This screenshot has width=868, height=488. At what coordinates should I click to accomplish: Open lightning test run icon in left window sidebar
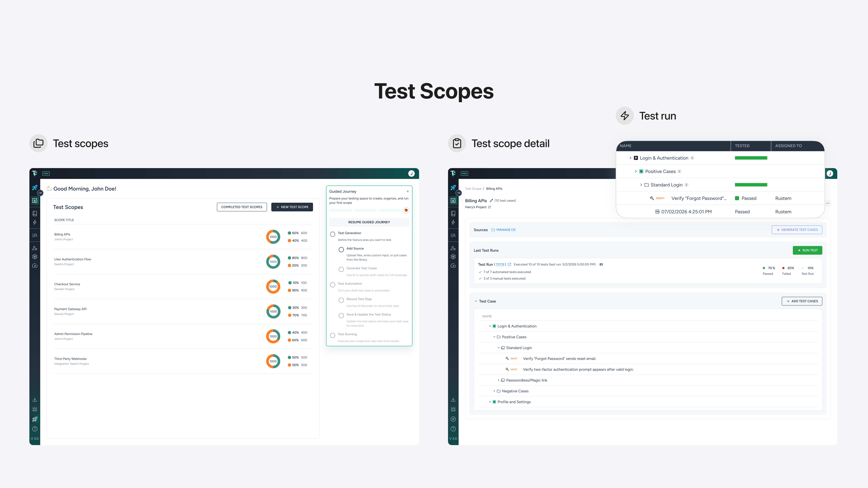click(35, 222)
